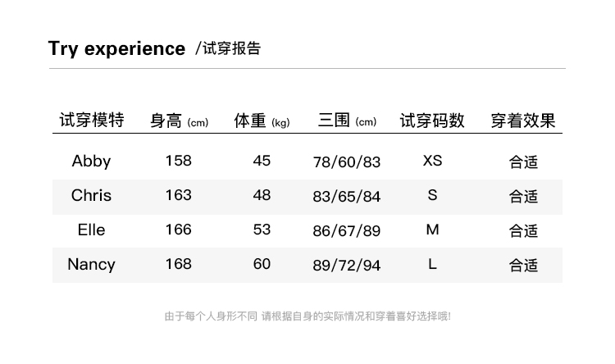Screen dimensions: 615x364
Task: Click model name Abby
Action: pyautogui.click(x=91, y=161)
